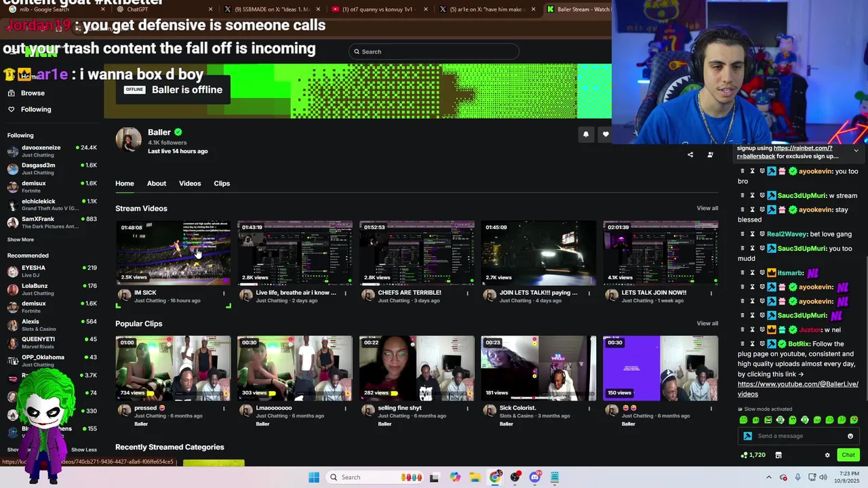Open elchiclekick channel in Following list
Viewport: 868px width, 488px height.
click(x=52, y=205)
